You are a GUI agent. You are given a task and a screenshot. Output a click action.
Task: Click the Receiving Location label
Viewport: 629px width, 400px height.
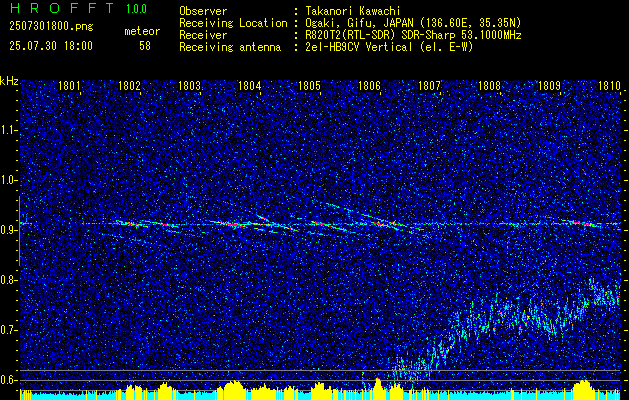[233, 23]
